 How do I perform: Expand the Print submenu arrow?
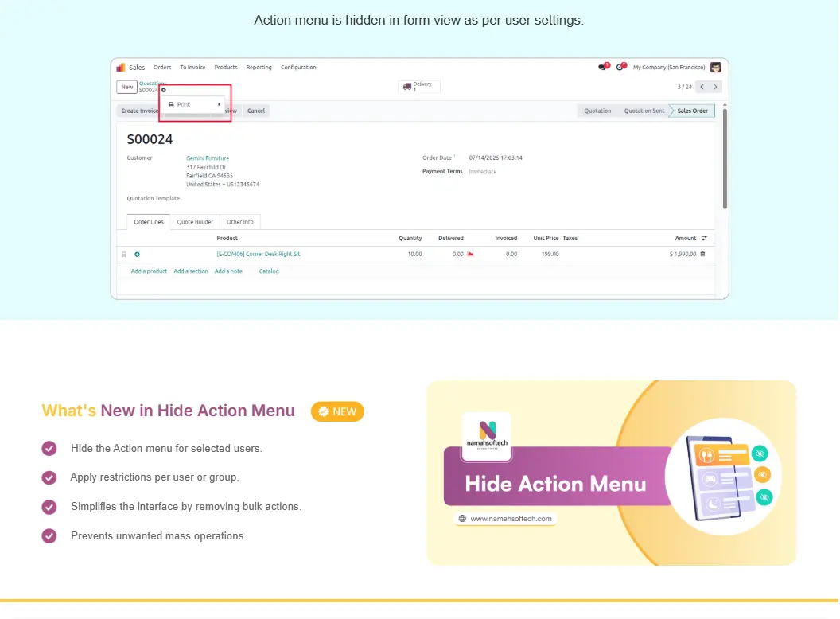coord(220,104)
